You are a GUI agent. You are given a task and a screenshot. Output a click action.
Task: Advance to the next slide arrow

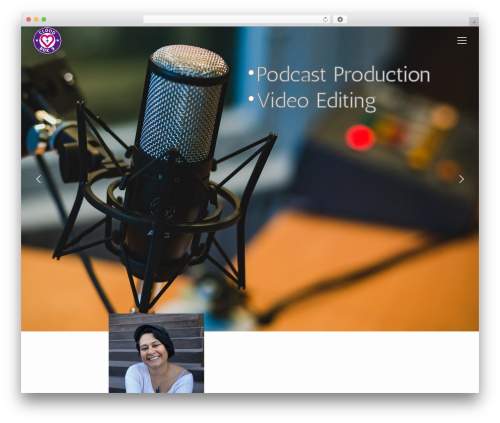461,179
